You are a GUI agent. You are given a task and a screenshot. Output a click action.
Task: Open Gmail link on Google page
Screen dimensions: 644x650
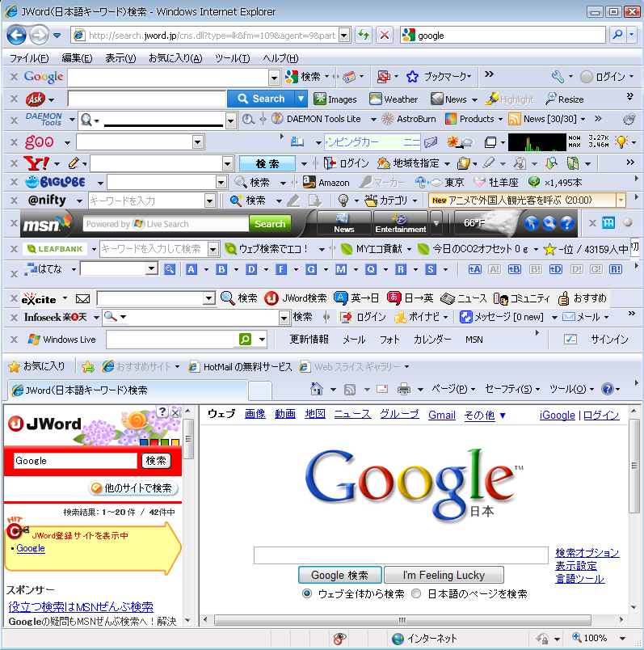tap(442, 415)
